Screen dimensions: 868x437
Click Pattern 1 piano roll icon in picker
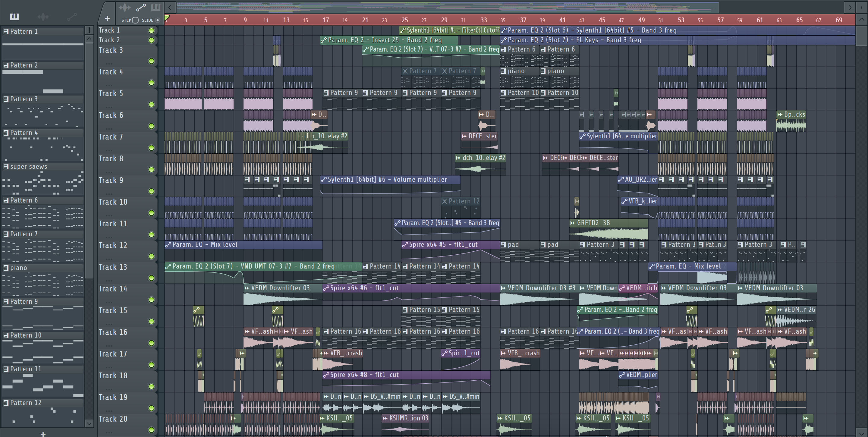point(6,31)
